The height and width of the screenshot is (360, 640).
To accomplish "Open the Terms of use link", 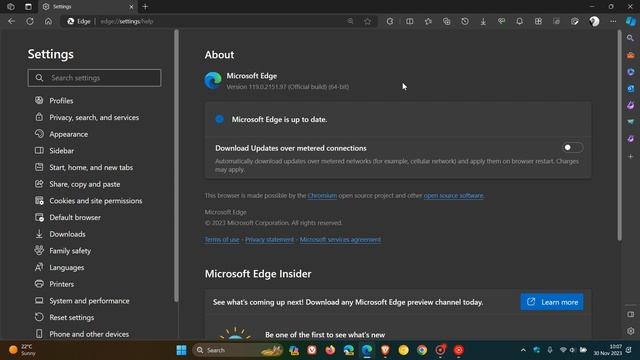I will click(x=222, y=240).
